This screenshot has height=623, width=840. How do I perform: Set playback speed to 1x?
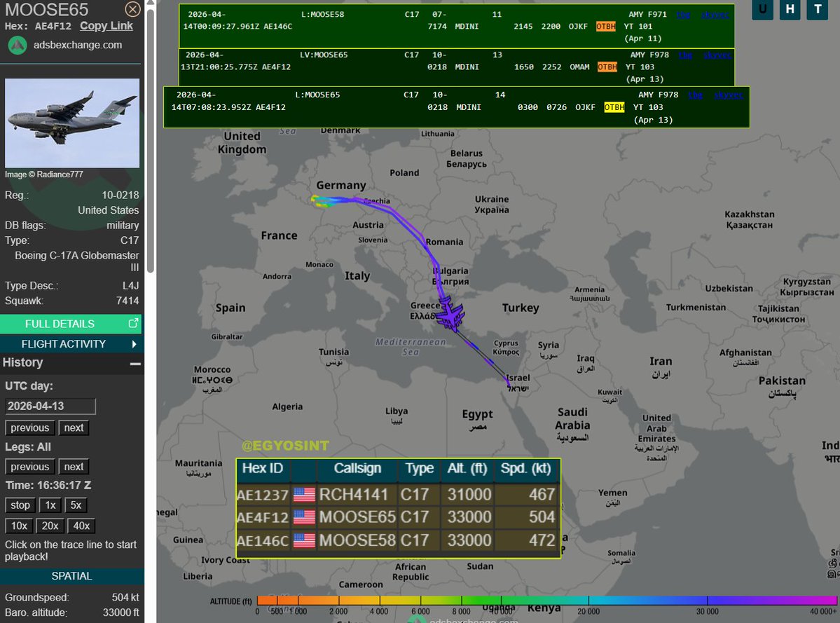pos(50,505)
